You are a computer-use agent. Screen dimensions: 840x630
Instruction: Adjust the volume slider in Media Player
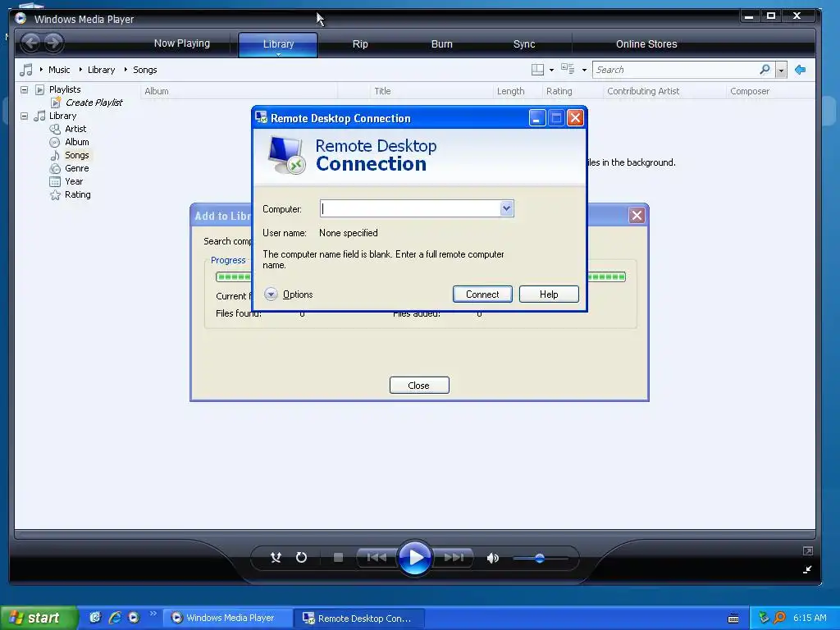(540, 558)
